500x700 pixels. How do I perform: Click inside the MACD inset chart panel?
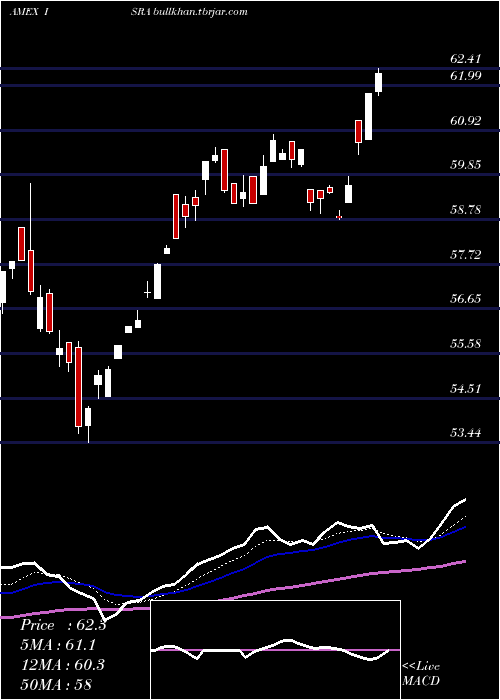click(275, 650)
